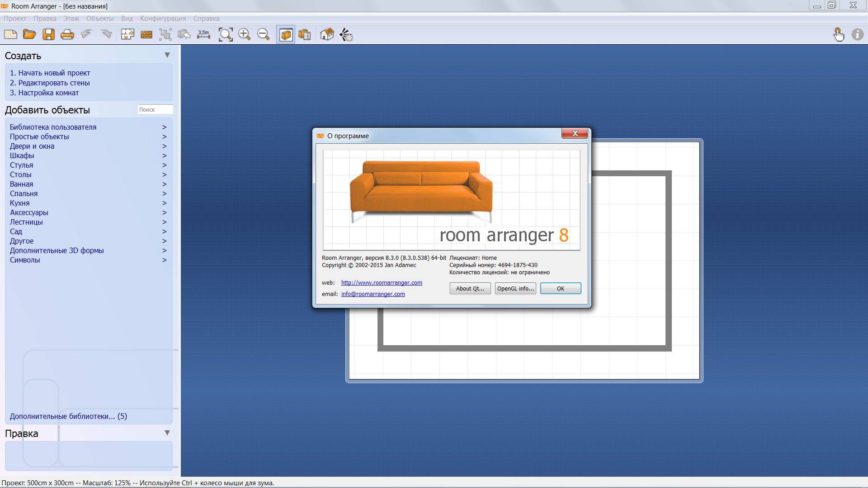Expand Библиотека пользователя category
This screenshot has width=868, height=488.
(x=88, y=127)
